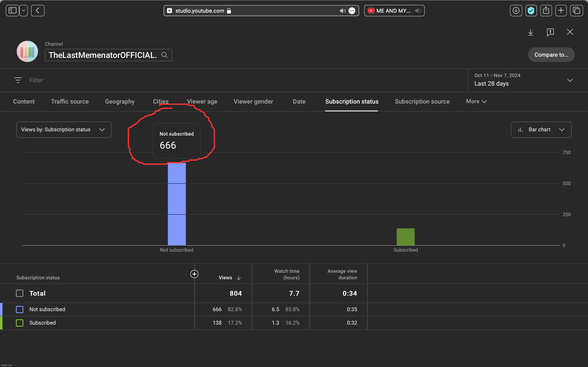588x367 pixels.
Task: Check the Total row checkbox
Action: click(20, 293)
